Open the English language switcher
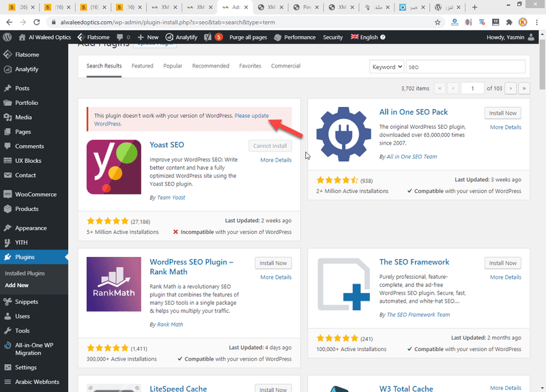 point(364,37)
